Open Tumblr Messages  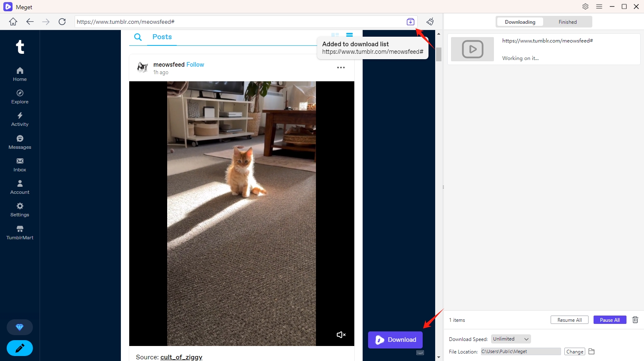pyautogui.click(x=20, y=142)
